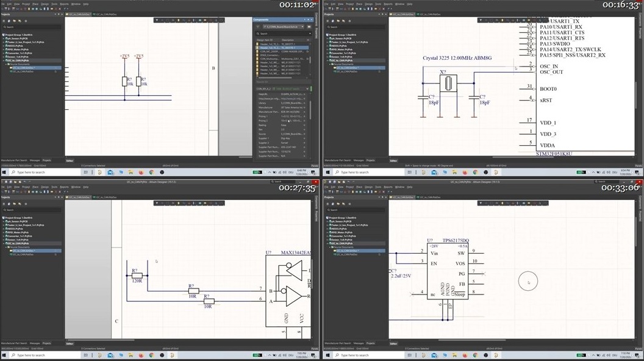This screenshot has height=361, width=644.
Task: In the 00:27:35 frame, select the I2C_to_CAN.SchDoc document tab
Action: [79, 198]
